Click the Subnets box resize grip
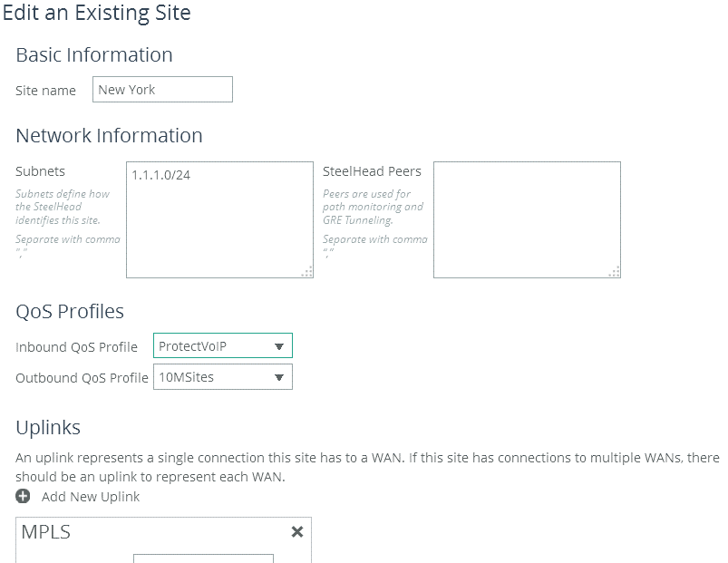Image resolution: width=728 pixels, height=563 pixels. pyautogui.click(x=307, y=271)
